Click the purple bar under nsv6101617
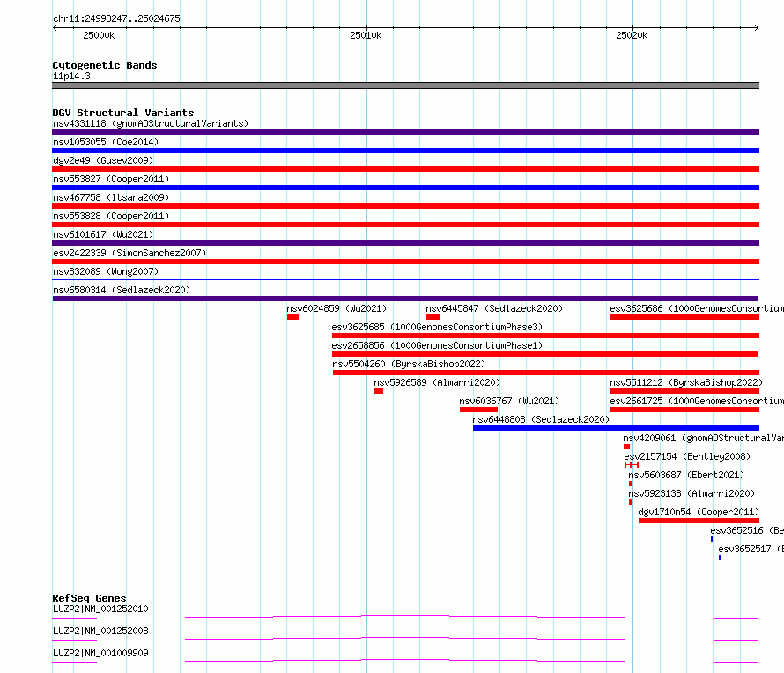784x673 pixels. pos(405,243)
